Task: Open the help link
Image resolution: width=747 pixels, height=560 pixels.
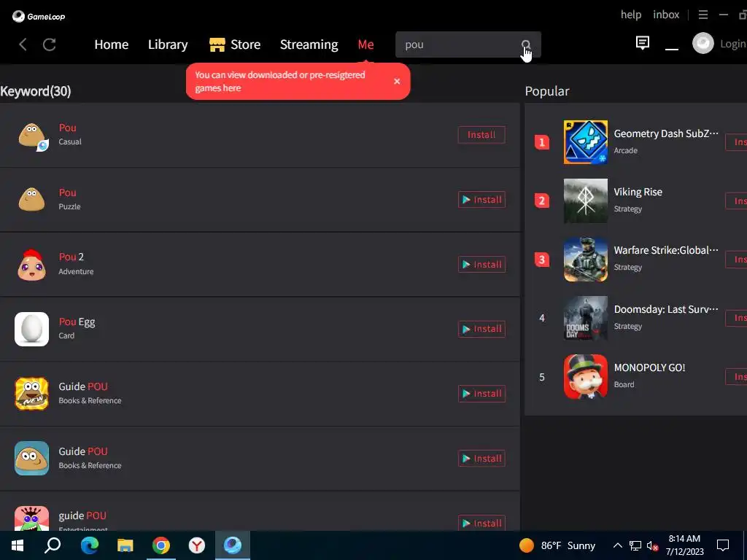Action: pos(631,15)
